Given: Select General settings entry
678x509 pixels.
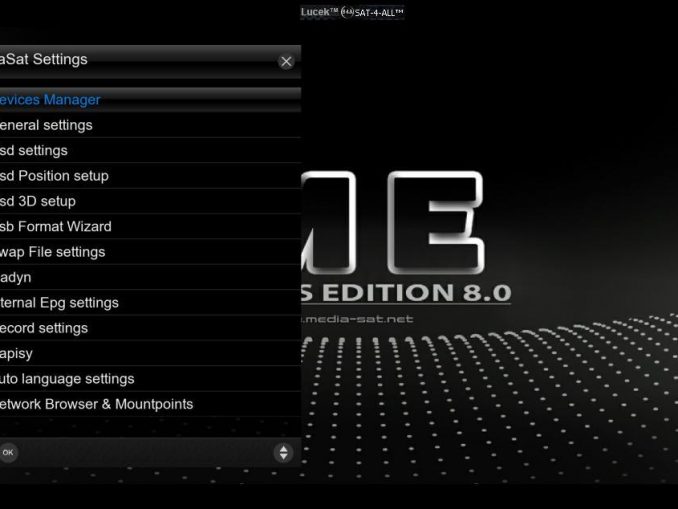Looking at the screenshot, I should pyautogui.click(x=46, y=125).
